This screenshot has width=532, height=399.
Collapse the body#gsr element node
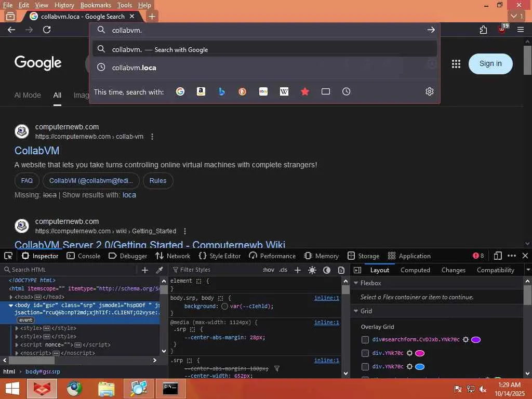pos(11,305)
